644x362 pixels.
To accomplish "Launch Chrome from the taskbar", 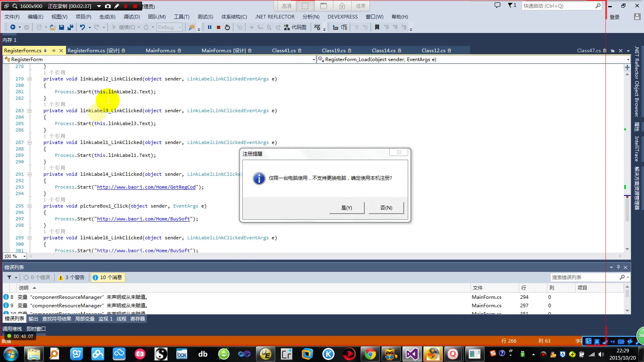I will pos(370,354).
